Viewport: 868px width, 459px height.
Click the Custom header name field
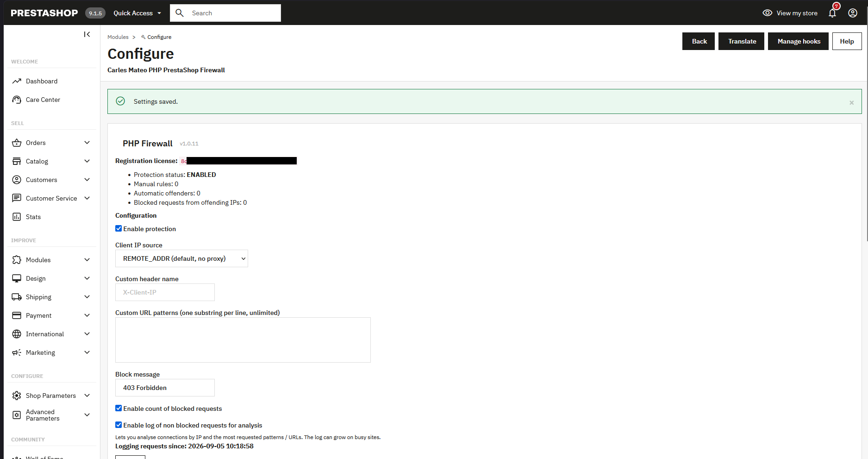[x=165, y=292]
